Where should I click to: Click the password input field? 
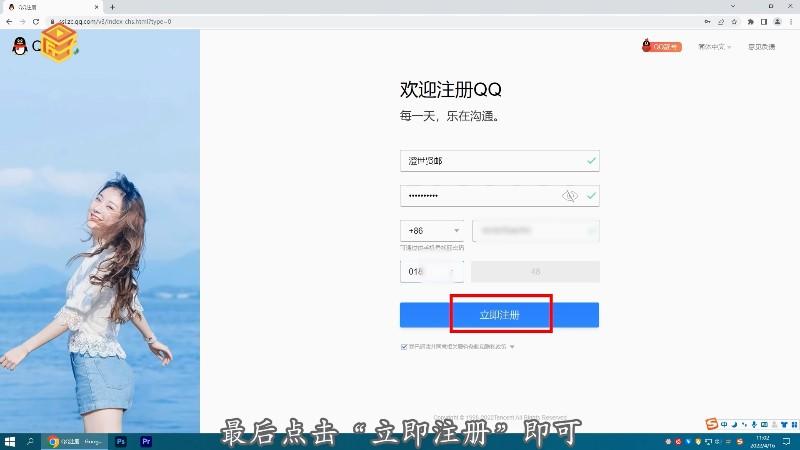coord(499,196)
